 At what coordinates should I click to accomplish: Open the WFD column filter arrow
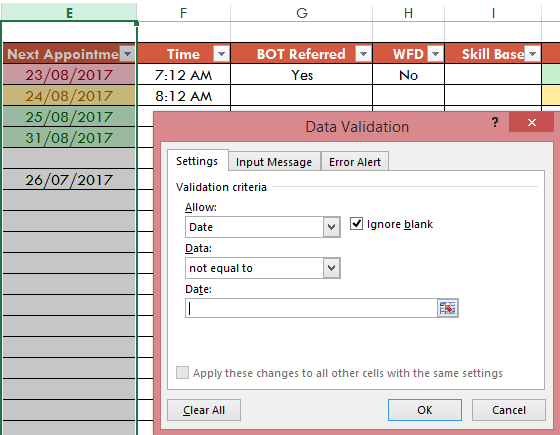[x=435, y=54]
